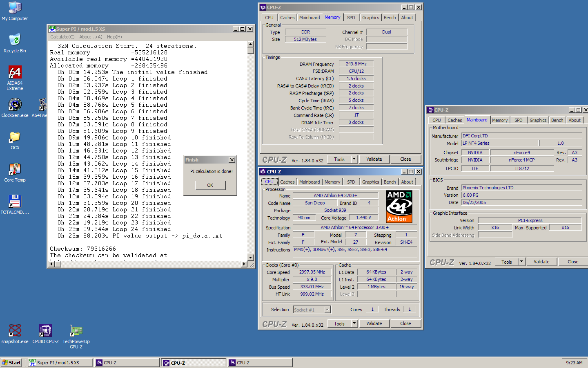Select the CPU tab in Memory CPU-Z window
Screen dimensions: 588x368
tap(269, 18)
